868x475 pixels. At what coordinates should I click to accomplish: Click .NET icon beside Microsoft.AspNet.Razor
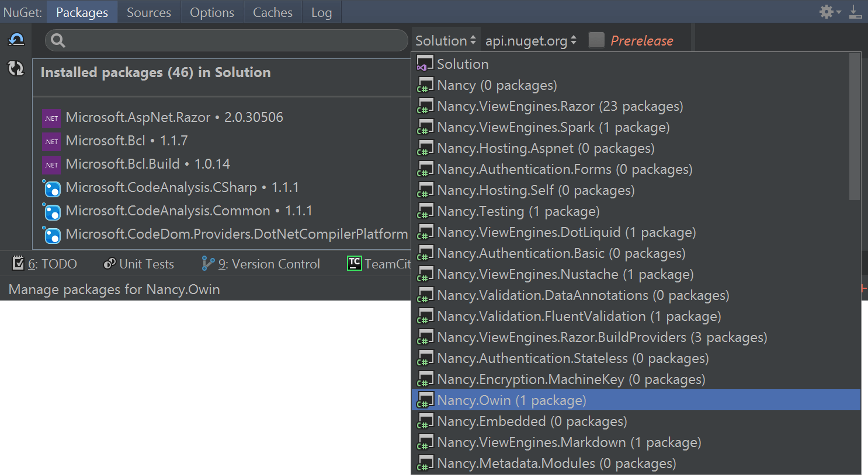[x=51, y=118]
